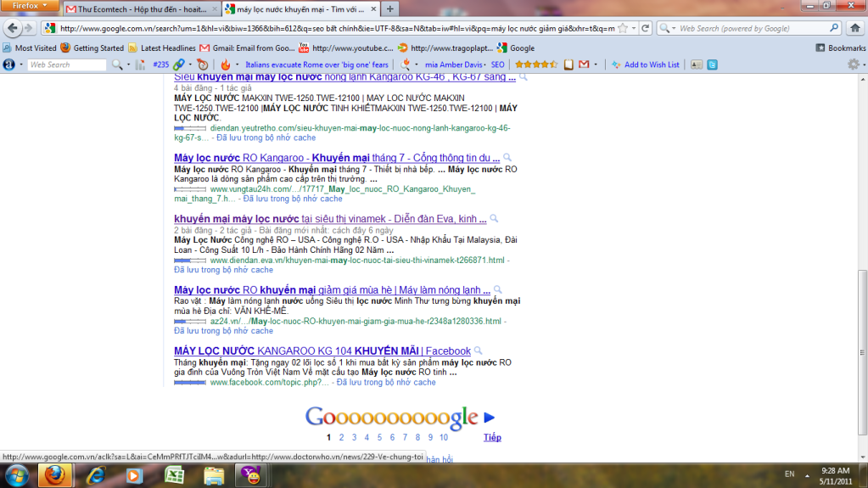The width and height of the screenshot is (868, 488).
Task: Click Add to Wish List
Action: pos(646,65)
